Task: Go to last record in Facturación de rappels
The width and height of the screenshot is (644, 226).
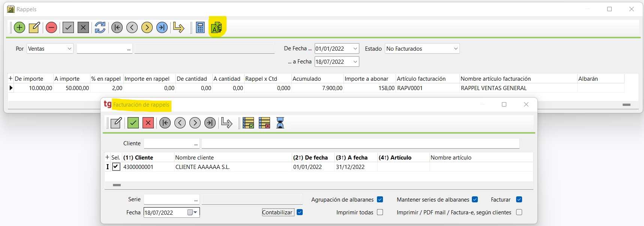Action: click(x=210, y=123)
